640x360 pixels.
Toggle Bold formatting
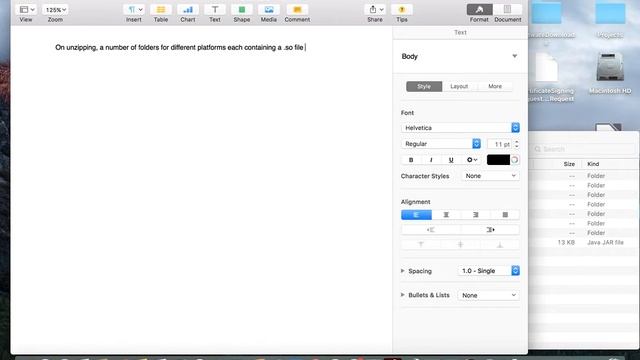coord(411,160)
